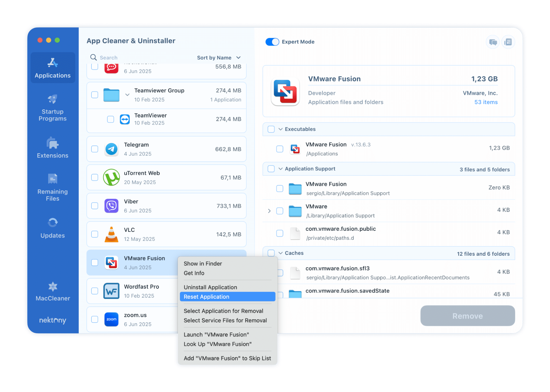This screenshot has height=392, width=550.
Task: Open the 53 items link for VMware Fusion
Action: coord(486,102)
